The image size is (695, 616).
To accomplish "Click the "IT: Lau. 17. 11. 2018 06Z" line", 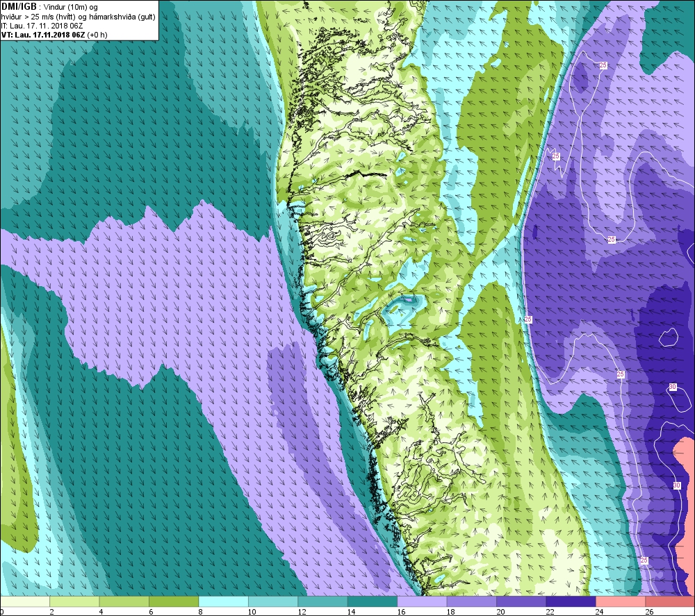I will pos(42,26).
